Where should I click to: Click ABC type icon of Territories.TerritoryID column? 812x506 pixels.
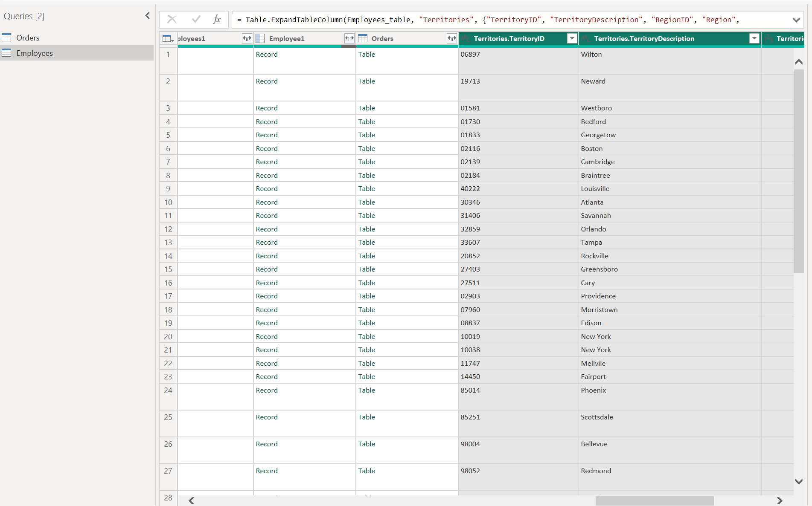coord(465,38)
